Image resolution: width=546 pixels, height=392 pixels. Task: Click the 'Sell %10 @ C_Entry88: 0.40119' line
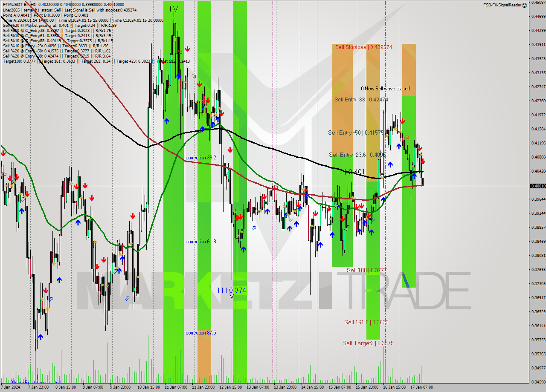point(58,40)
